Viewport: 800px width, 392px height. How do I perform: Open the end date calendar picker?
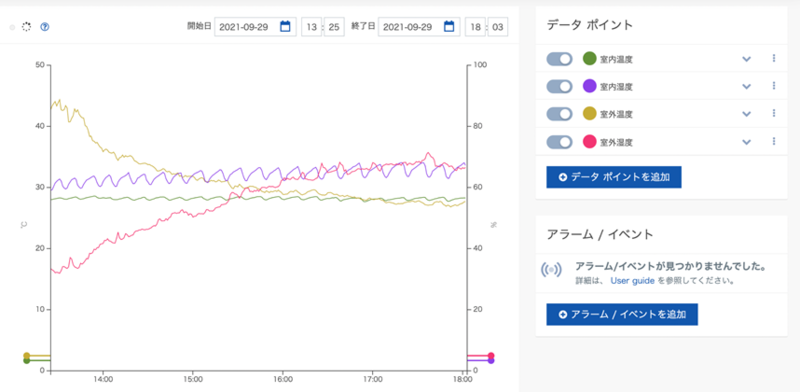coord(449,27)
